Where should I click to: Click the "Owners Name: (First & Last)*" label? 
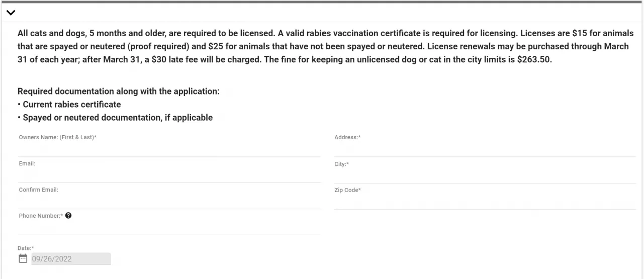point(58,137)
